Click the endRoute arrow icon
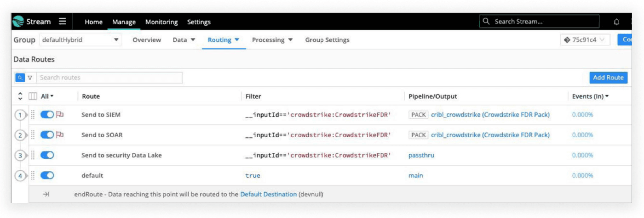 click(x=46, y=195)
